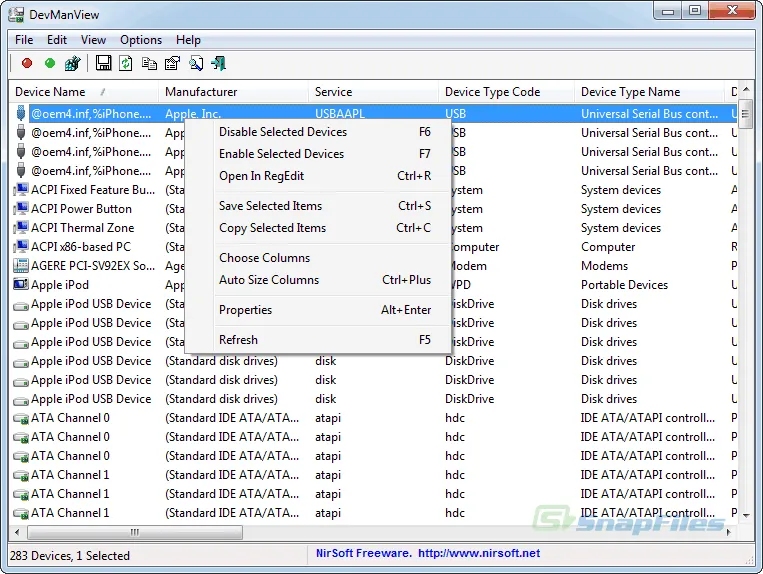Click the 'WPD' device type code cell
This screenshot has width=763, height=574.
(459, 285)
